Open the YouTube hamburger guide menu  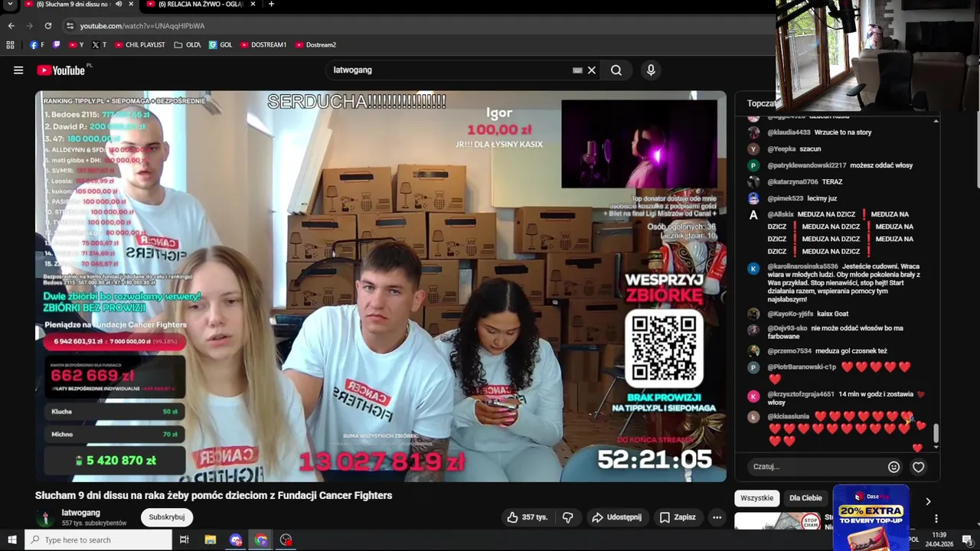click(x=18, y=70)
